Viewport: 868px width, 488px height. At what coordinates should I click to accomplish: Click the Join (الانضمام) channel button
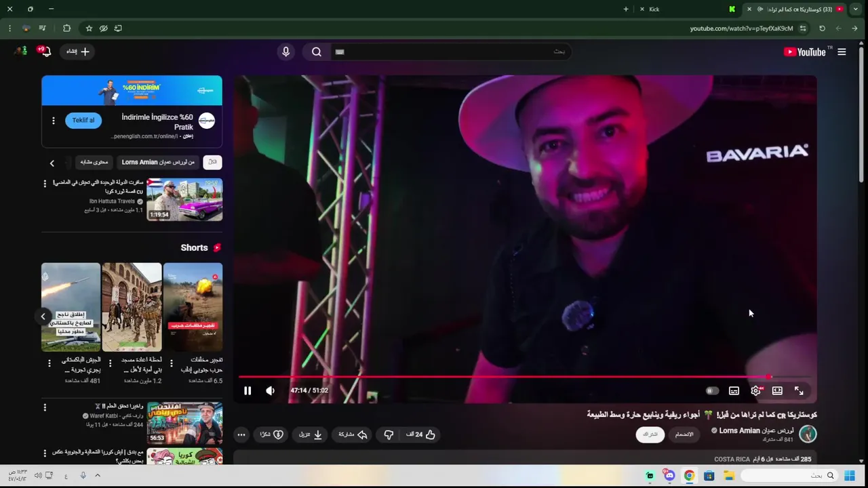coord(684,434)
